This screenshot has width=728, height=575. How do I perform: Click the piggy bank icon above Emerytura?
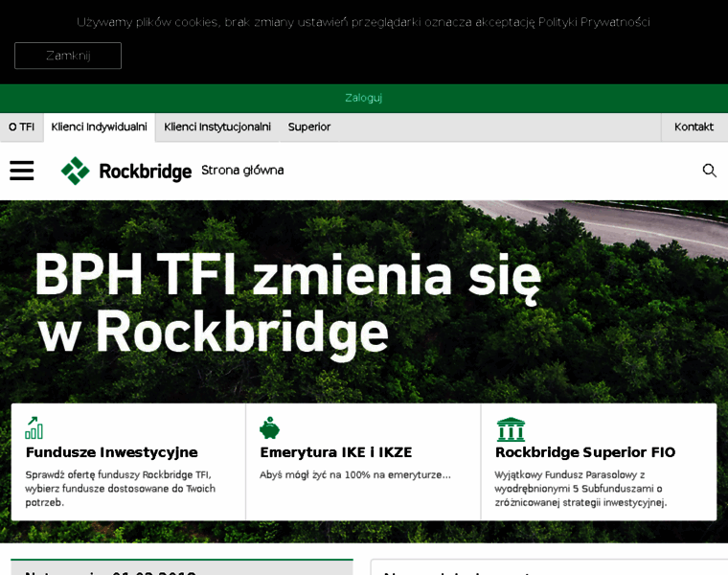tap(269, 427)
